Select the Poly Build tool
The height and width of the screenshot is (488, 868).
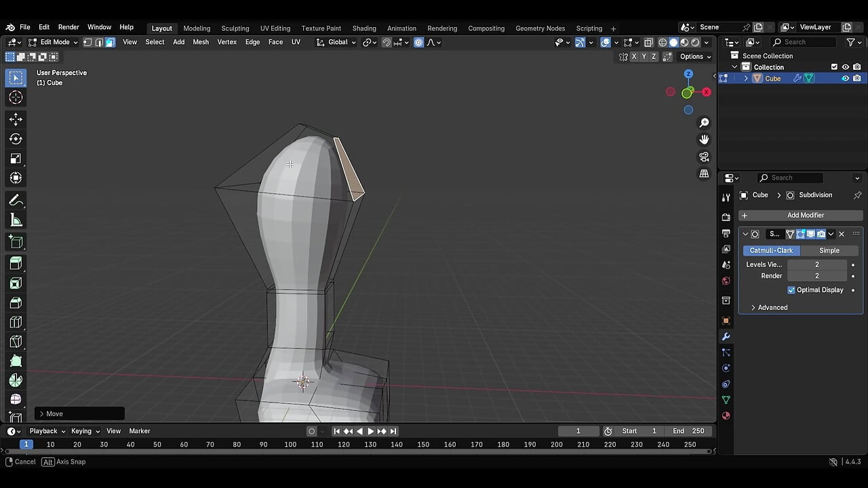tap(16, 362)
